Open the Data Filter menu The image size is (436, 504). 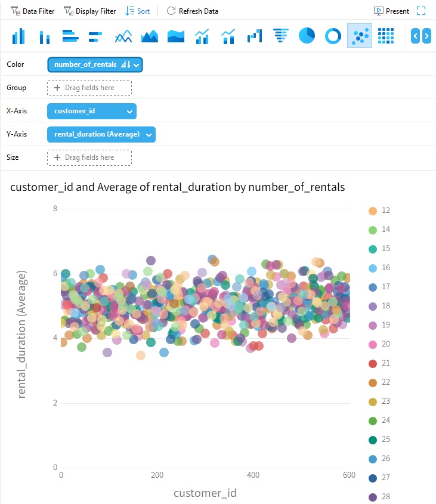33,11
